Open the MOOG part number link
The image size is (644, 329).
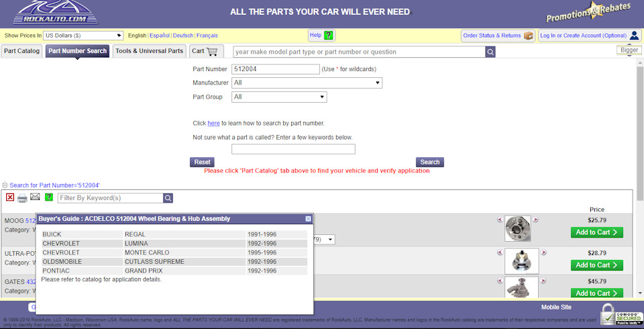tap(31, 220)
